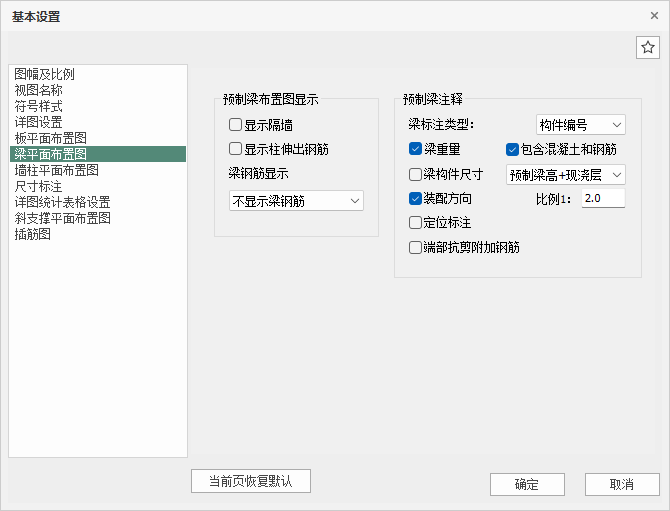Screen dimensions: 670x511
Task: Tick the 端部抗剪附加钢筋 checkbox
Action: (x=416, y=246)
